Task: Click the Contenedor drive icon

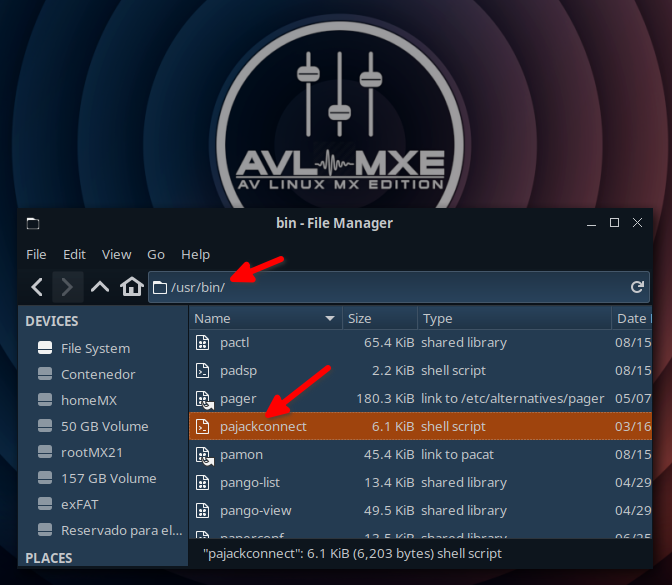Action: tap(45, 374)
